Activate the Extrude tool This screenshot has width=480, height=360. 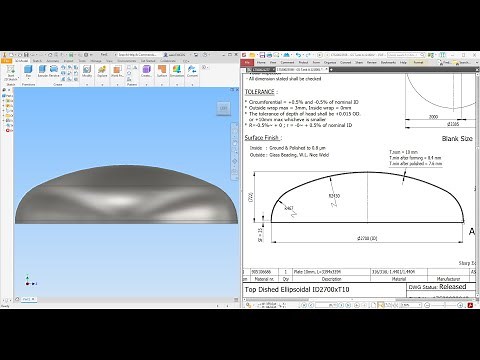click(42, 71)
